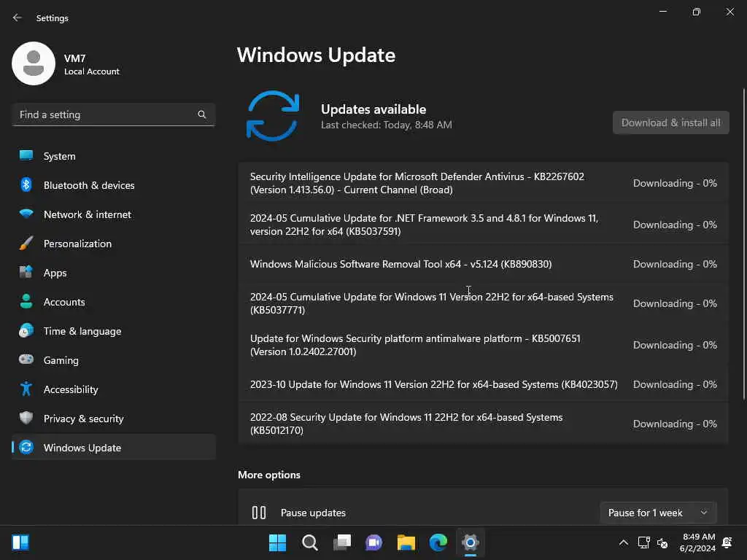Open the notification bell in tray

pyautogui.click(x=727, y=542)
